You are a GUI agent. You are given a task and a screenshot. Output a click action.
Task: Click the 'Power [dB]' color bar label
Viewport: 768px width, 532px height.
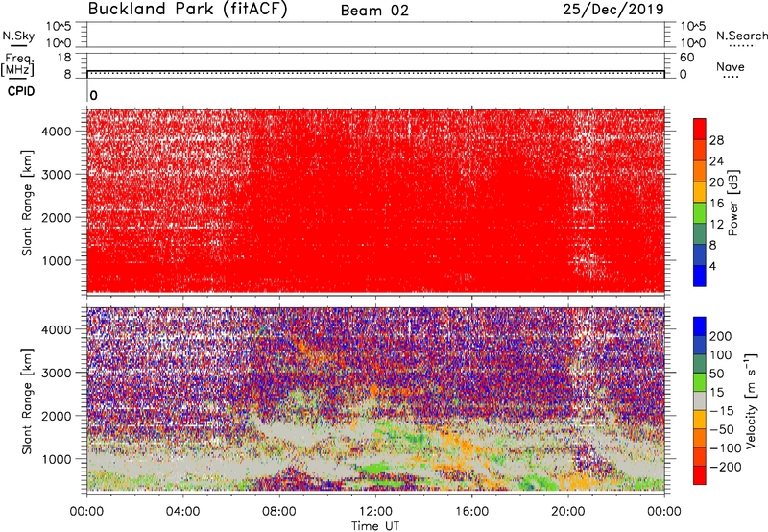pos(732,203)
